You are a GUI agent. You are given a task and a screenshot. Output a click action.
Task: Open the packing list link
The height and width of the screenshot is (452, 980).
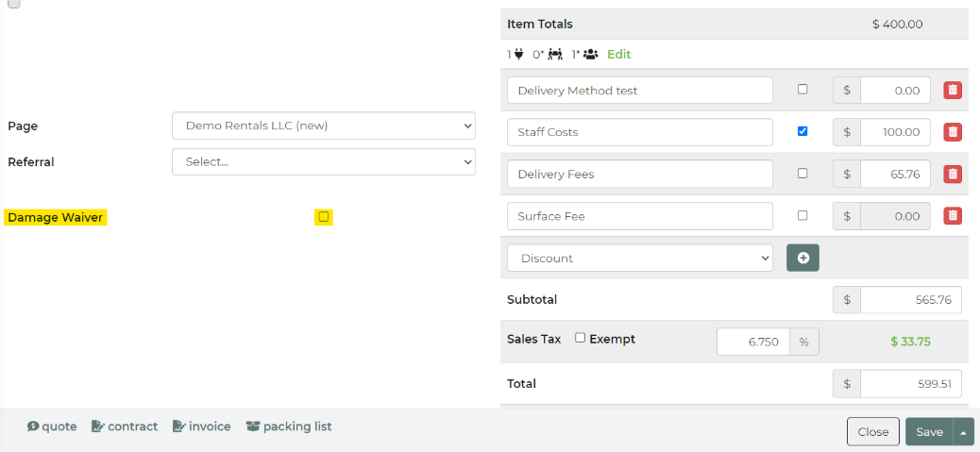coord(289,427)
